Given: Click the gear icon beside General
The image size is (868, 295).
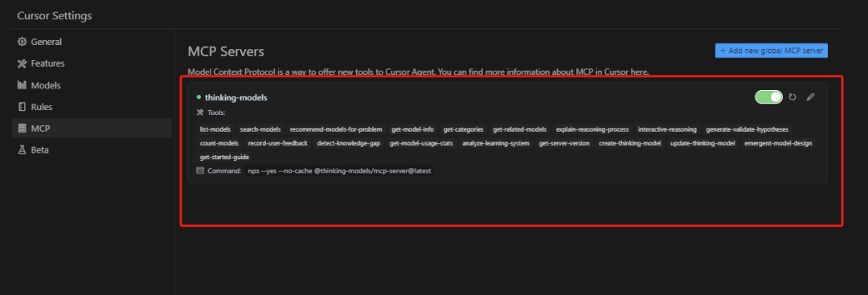Looking at the screenshot, I should 23,42.
